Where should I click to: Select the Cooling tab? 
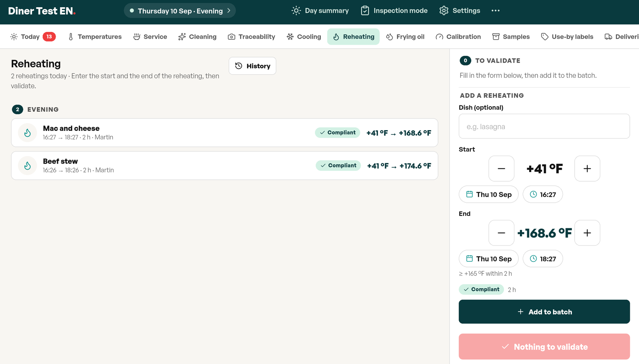[304, 37]
